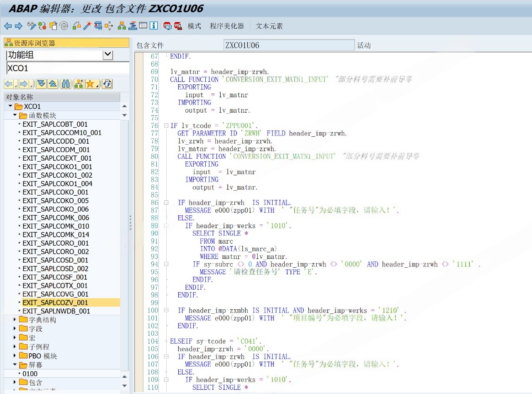532x394 pixels.
Task: Toggle the Full Screen on/off icon
Action: tap(143, 26)
